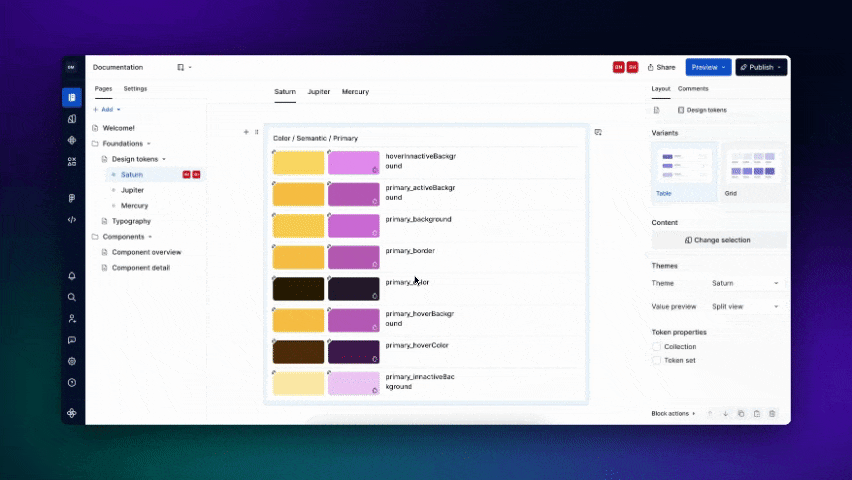Image resolution: width=852 pixels, height=480 pixels.
Task: Open the Welcome! page in the tree
Action: pos(118,128)
